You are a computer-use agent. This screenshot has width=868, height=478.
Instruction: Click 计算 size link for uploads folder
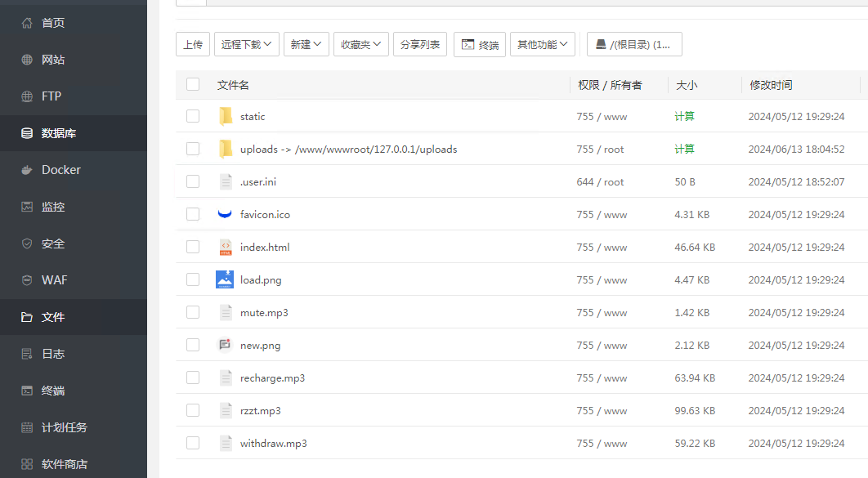(x=684, y=150)
